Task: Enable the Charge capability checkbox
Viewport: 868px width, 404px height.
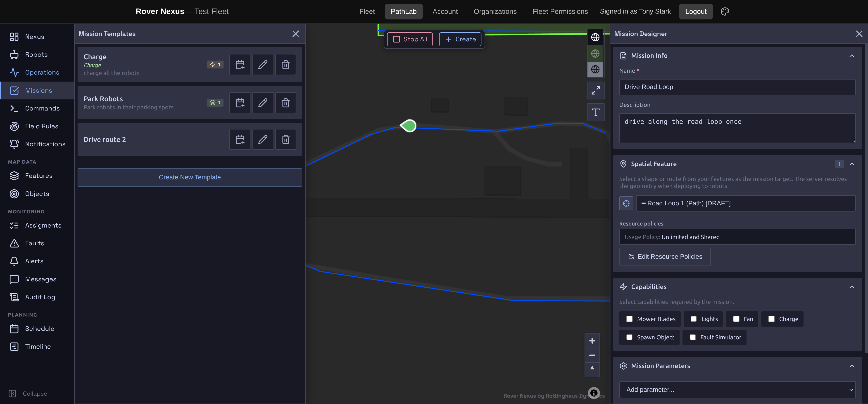Action: [771, 319]
